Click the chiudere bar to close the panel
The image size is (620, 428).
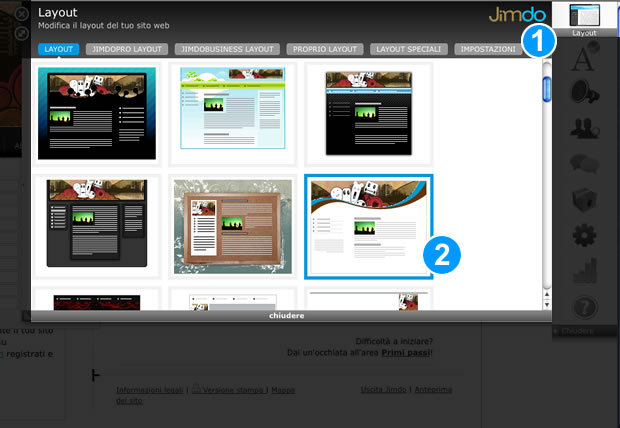tap(291, 316)
